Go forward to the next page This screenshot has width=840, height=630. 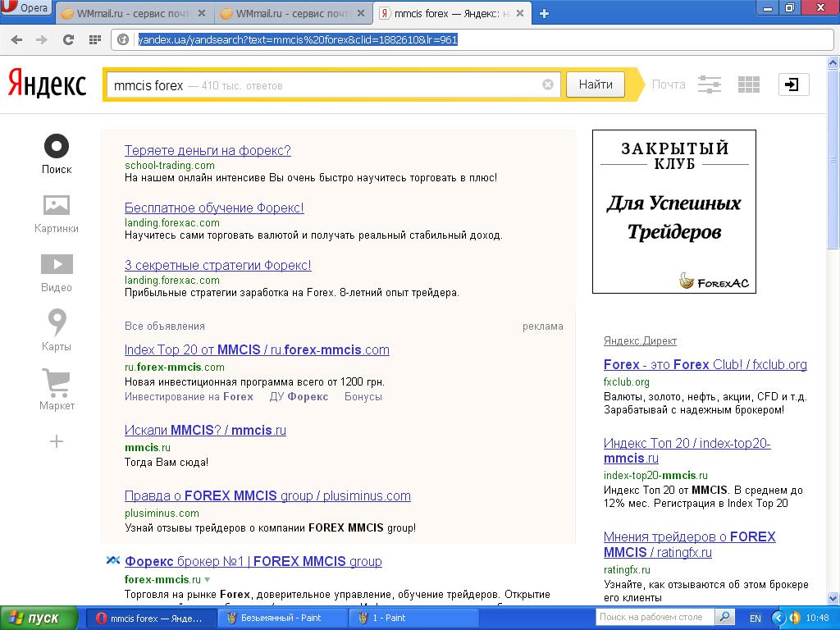42,39
